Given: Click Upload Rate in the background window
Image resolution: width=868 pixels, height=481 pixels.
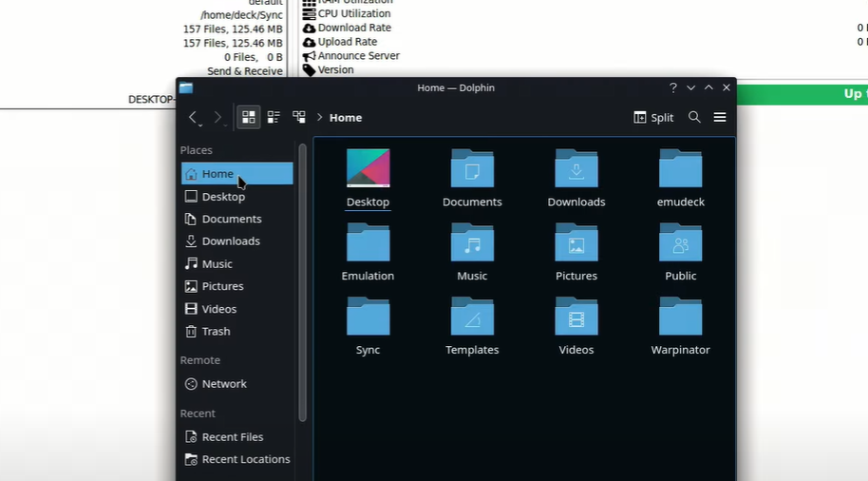Looking at the screenshot, I should [x=347, y=42].
